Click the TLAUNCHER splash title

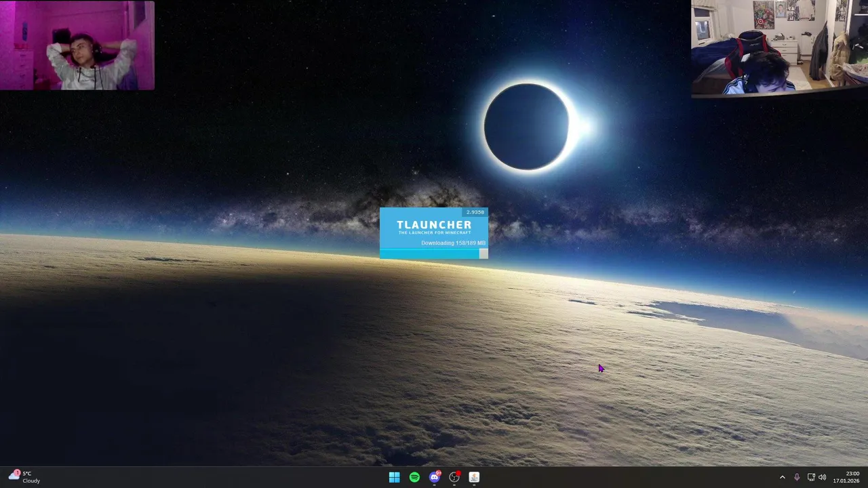[434, 225]
